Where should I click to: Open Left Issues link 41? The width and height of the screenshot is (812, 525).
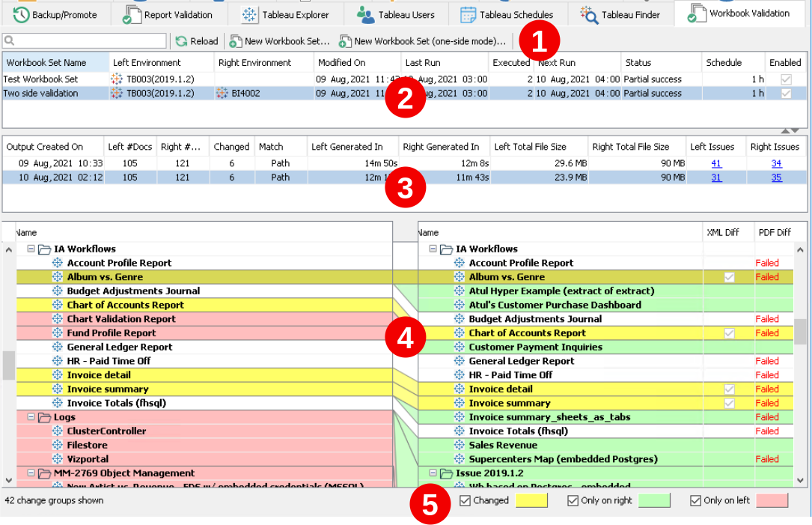click(716, 163)
